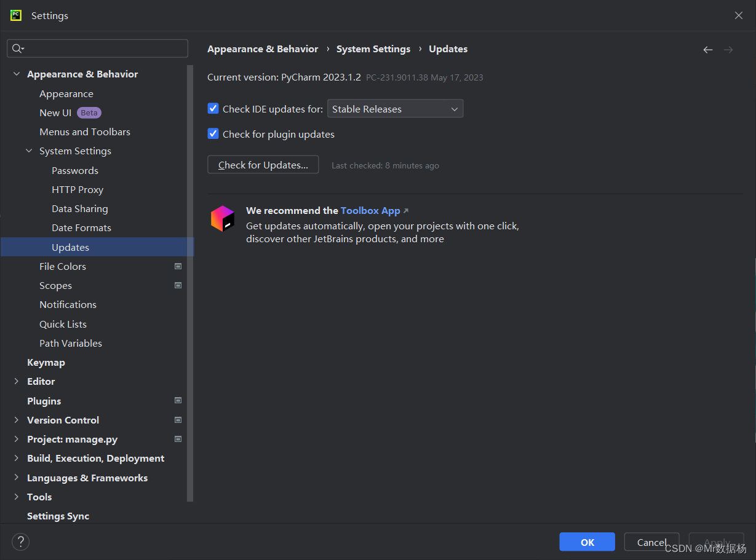Open the New UI settings page

[x=55, y=112]
